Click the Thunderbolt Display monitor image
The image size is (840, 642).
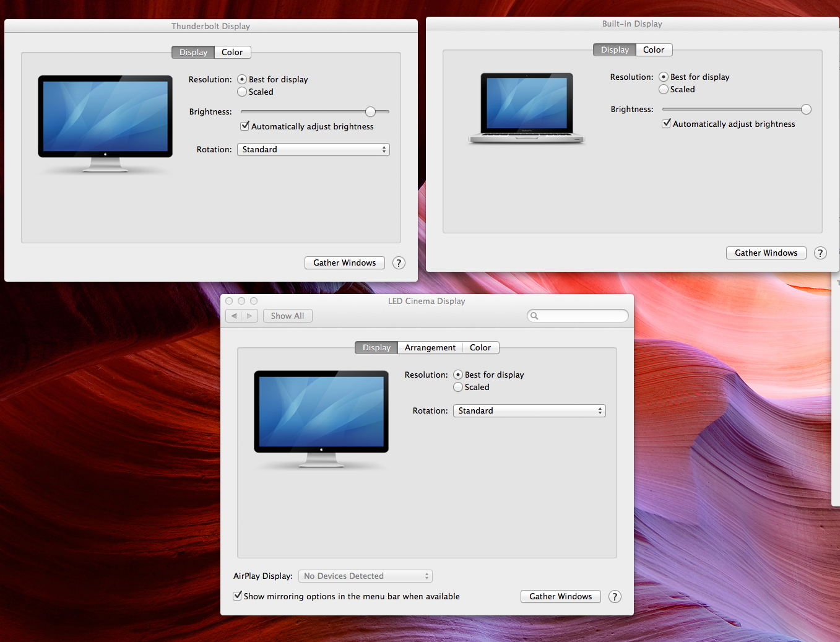(x=105, y=124)
